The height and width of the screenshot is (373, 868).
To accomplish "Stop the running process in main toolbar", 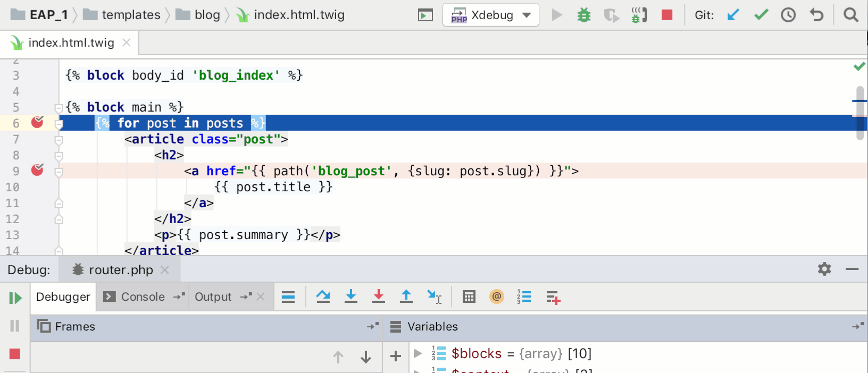I will (x=667, y=15).
